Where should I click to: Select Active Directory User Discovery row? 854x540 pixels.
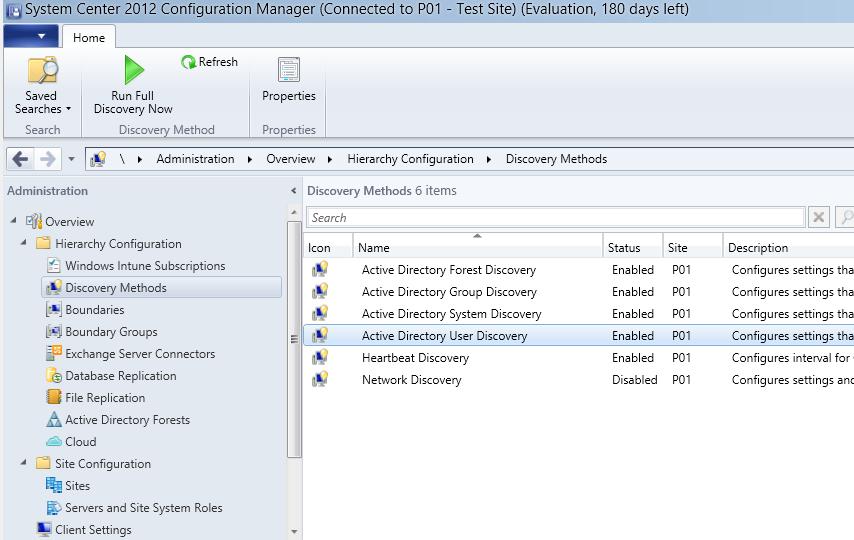click(578, 336)
